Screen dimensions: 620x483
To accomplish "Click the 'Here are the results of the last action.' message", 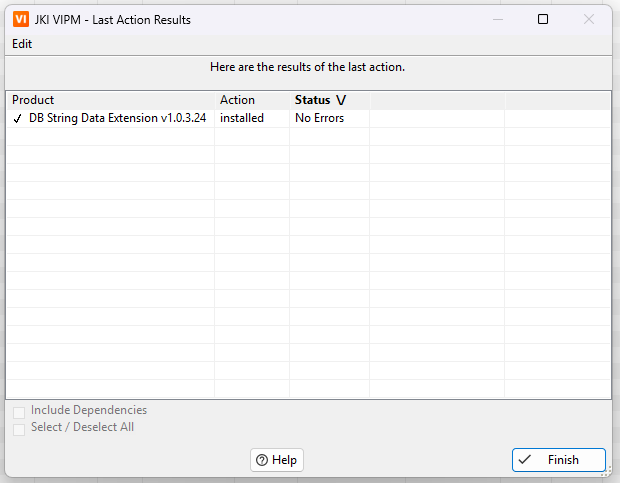I will pos(307,67).
